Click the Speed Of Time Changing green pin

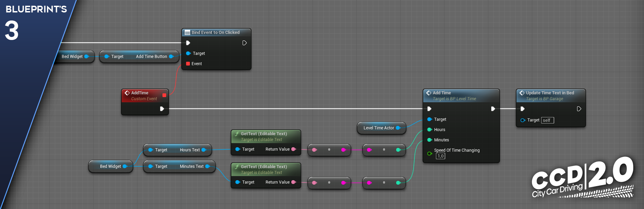(x=429, y=154)
